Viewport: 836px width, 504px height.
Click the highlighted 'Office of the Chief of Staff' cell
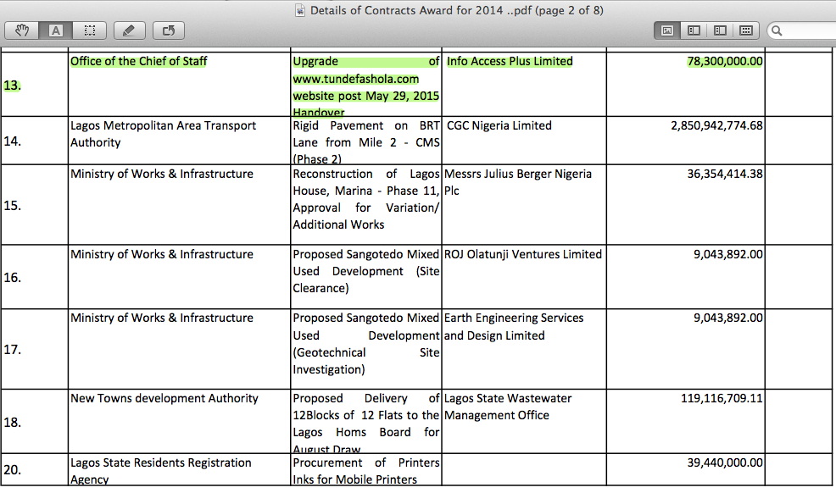pos(138,61)
